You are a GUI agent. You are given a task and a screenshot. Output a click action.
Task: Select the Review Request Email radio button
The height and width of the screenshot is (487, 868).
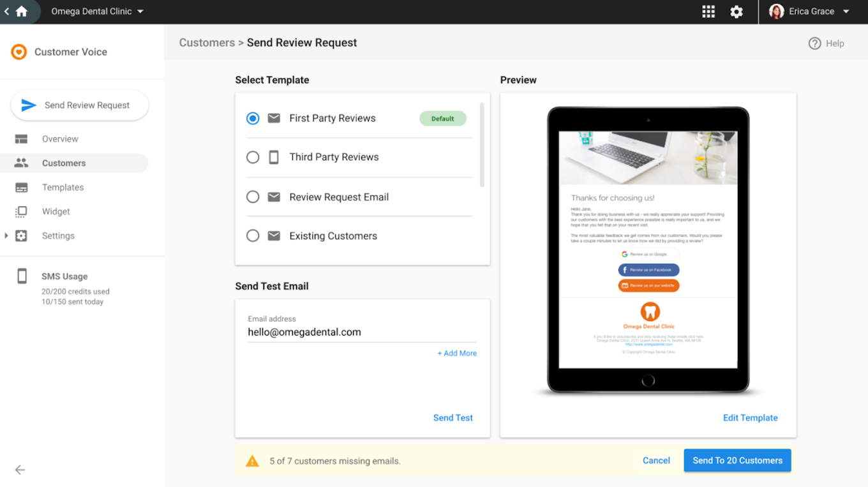(x=253, y=197)
